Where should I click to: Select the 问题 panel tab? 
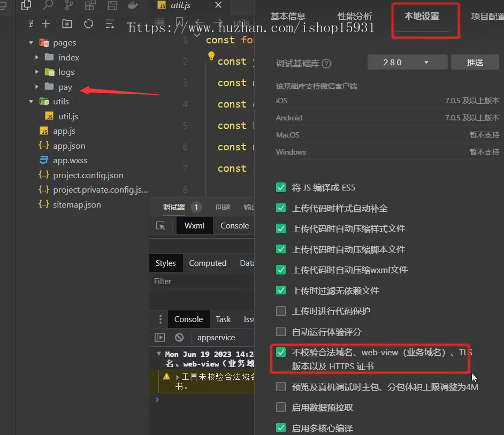pyautogui.click(x=223, y=207)
